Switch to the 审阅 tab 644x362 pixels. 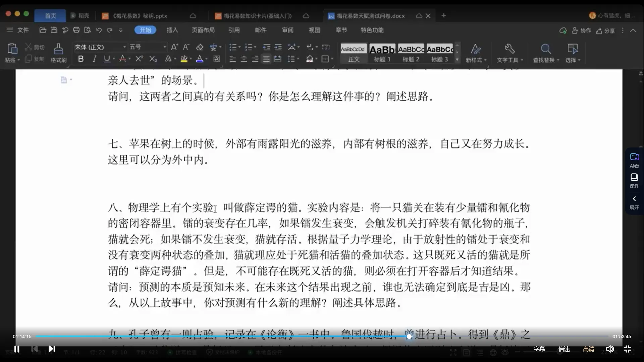click(x=287, y=30)
